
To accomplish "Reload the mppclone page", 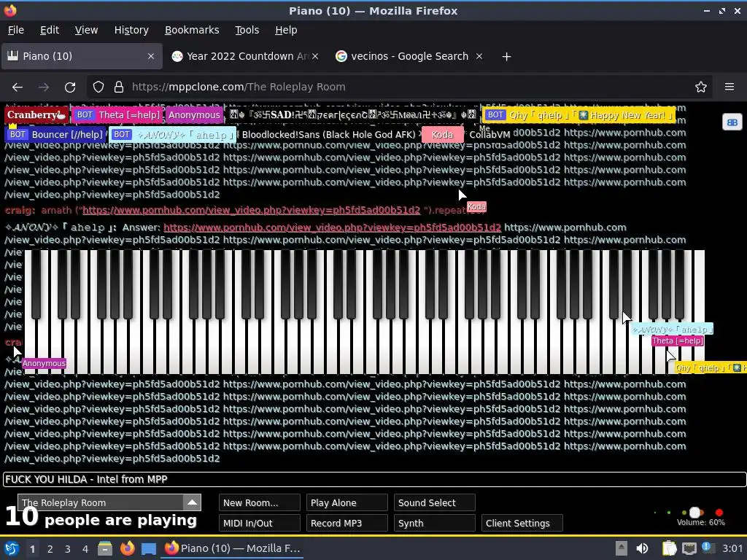I will tap(70, 87).
